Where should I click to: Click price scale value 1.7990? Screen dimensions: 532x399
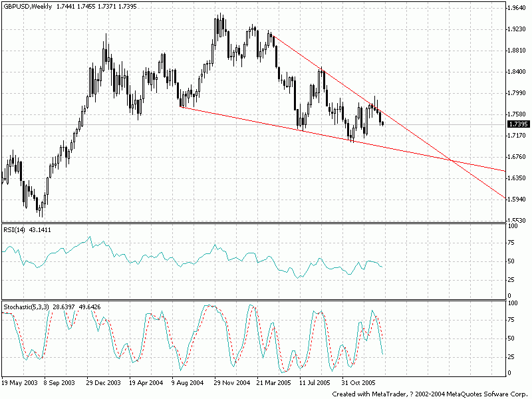(517, 93)
